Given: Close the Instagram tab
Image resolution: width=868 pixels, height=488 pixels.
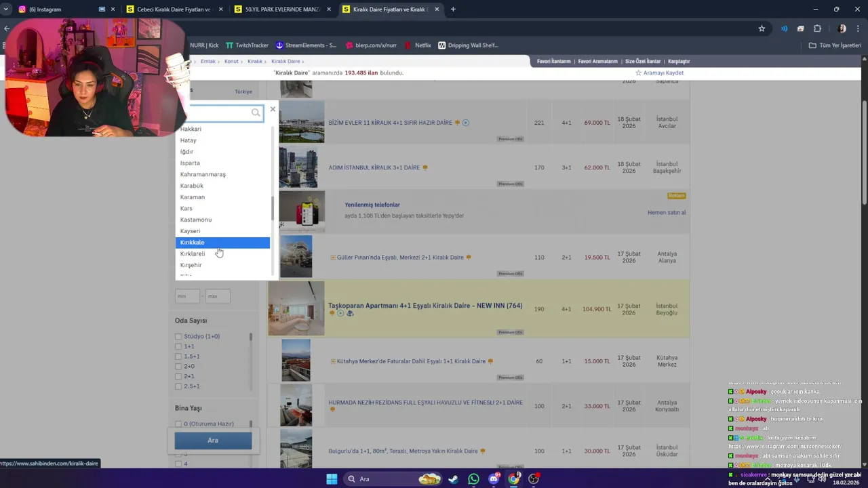Looking at the screenshot, I should coord(113,9).
